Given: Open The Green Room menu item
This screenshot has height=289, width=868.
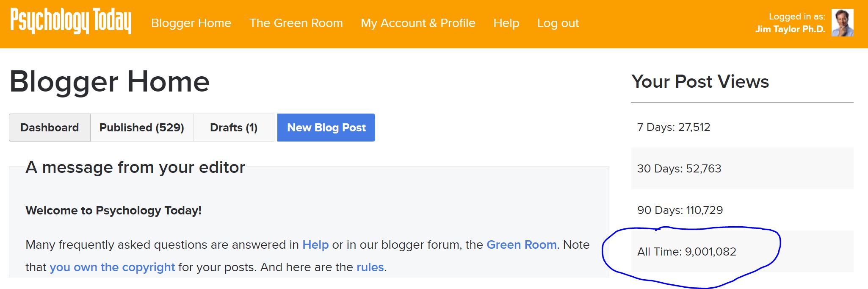Looking at the screenshot, I should (296, 23).
